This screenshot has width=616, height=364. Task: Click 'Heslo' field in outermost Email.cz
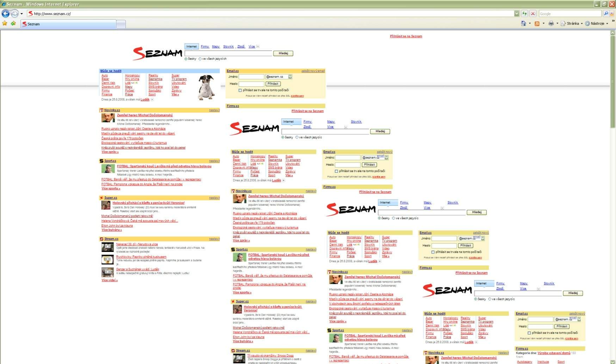tap(251, 84)
